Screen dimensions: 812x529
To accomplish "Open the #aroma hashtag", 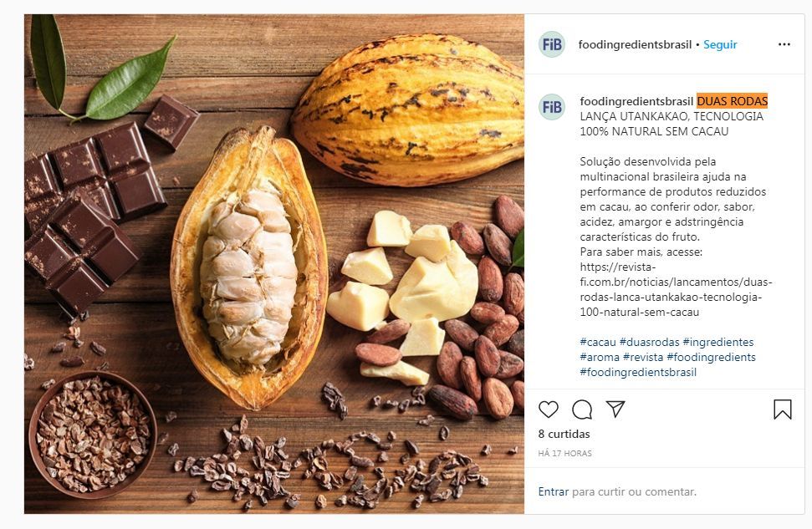I will [600, 357].
